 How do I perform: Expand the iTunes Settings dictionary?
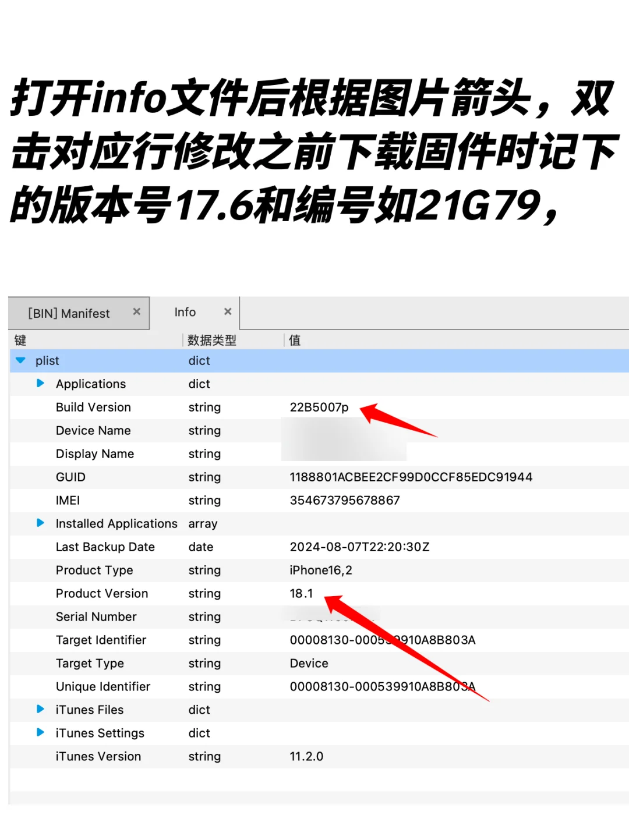click(x=40, y=733)
